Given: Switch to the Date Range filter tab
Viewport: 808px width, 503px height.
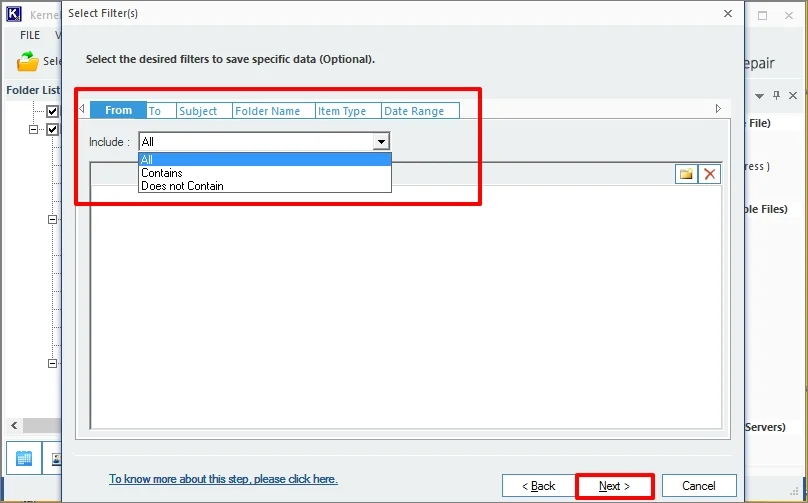Looking at the screenshot, I should 420,111.
